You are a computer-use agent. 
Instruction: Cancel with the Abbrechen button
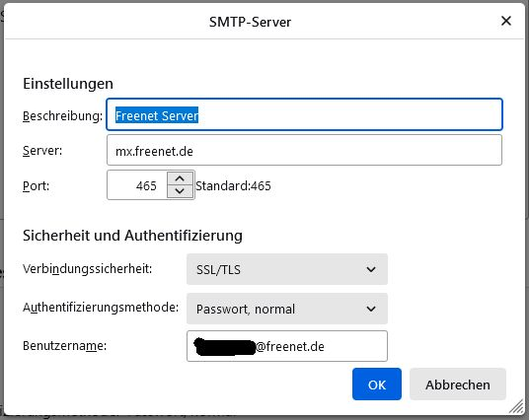pos(458,385)
